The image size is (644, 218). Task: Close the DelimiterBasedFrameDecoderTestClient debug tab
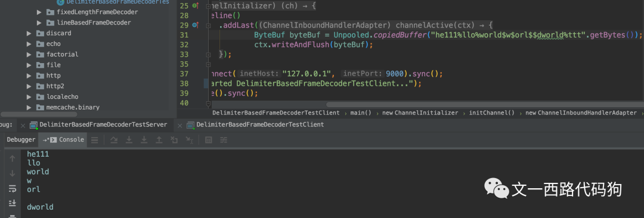click(x=179, y=125)
